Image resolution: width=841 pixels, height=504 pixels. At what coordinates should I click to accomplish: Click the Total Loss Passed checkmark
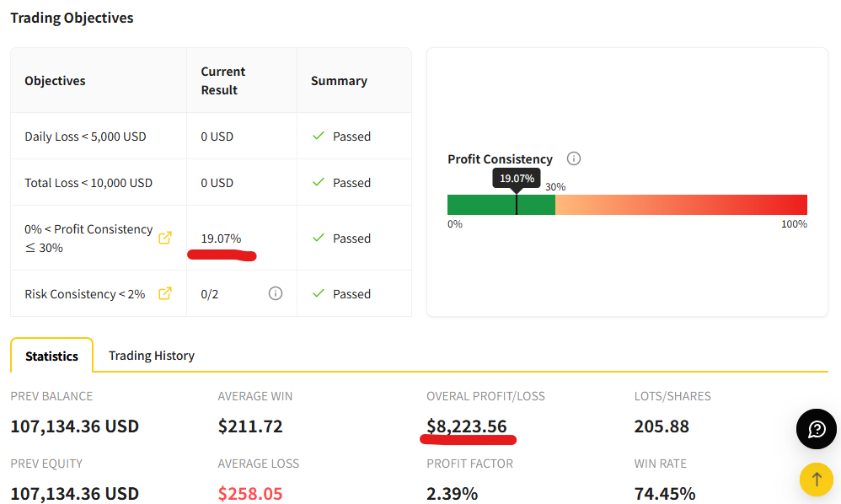319,182
